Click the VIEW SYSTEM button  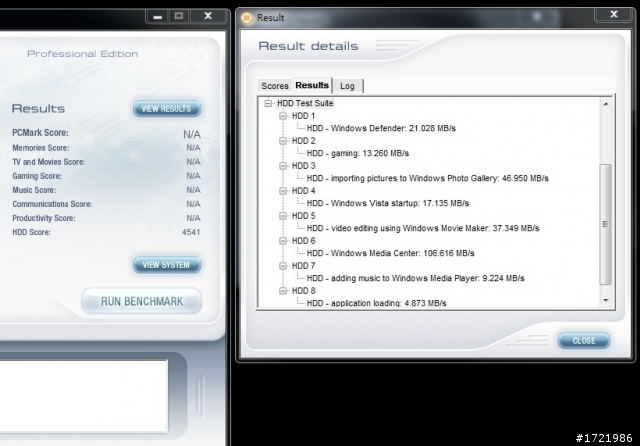[x=167, y=265]
